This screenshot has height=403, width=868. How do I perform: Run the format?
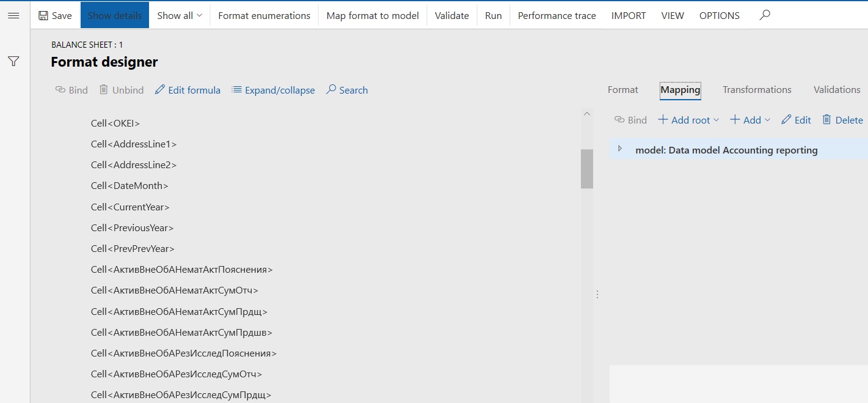[x=494, y=15]
